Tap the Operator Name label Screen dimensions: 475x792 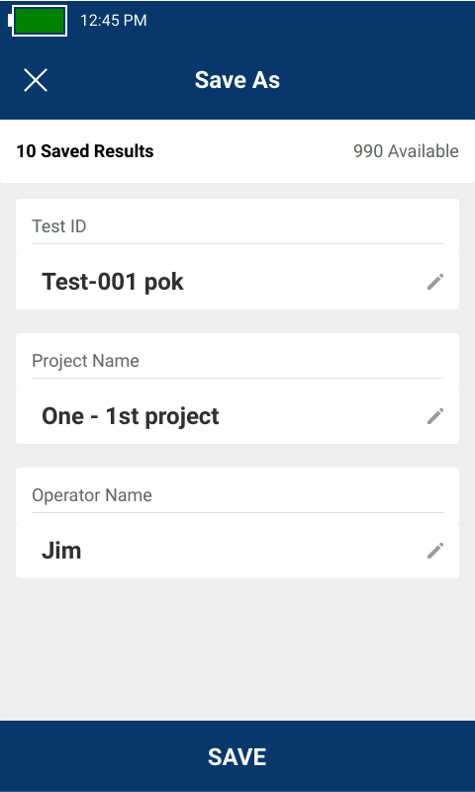tap(92, 495)
